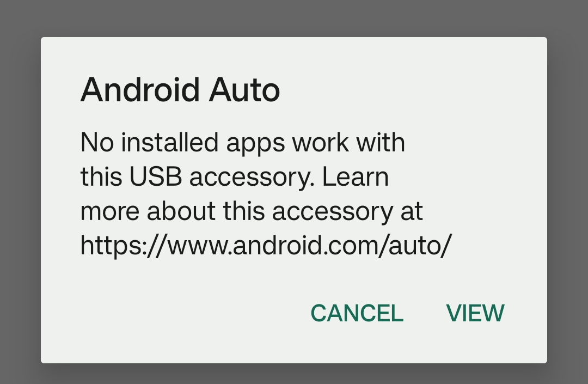Tap the CANCEL button in the dialog
The height and width of the screenshot is (384, 588).
click(x=357, y=313)
